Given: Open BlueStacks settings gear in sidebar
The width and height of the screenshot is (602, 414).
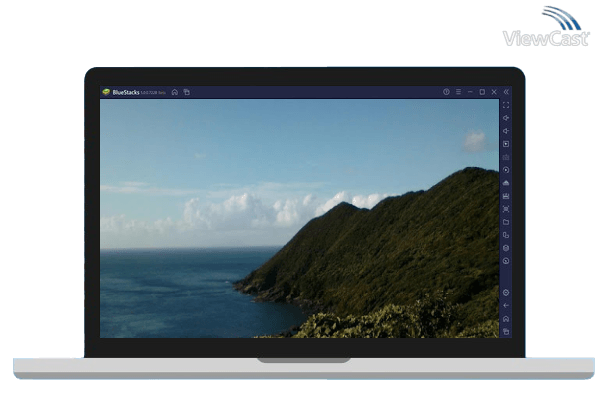Looking at the screenshot, I should pos(506,292).
